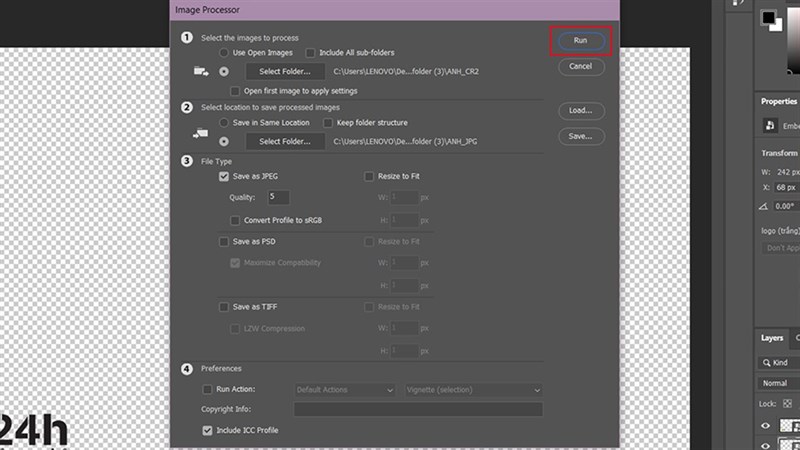Enable Save as TIFF checkbox
This screenshot has width=800, height=450.
coord(223,307)
